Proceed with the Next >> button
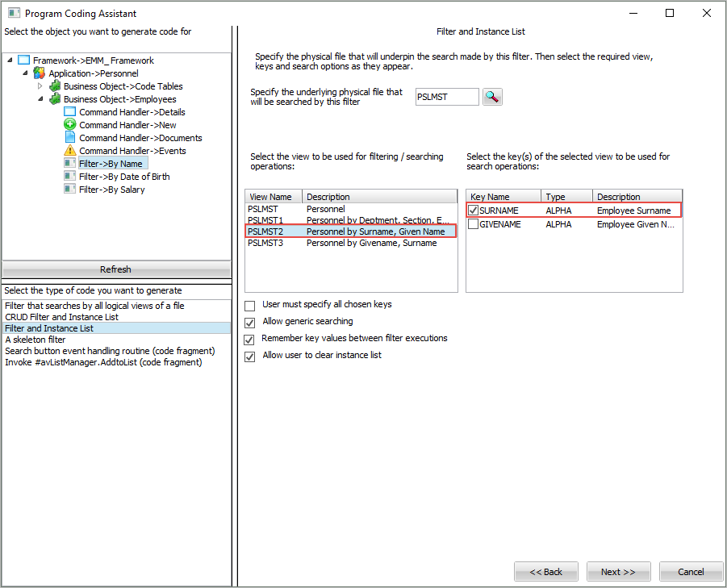The image size is (727, 588). click(x=618, y=572)
